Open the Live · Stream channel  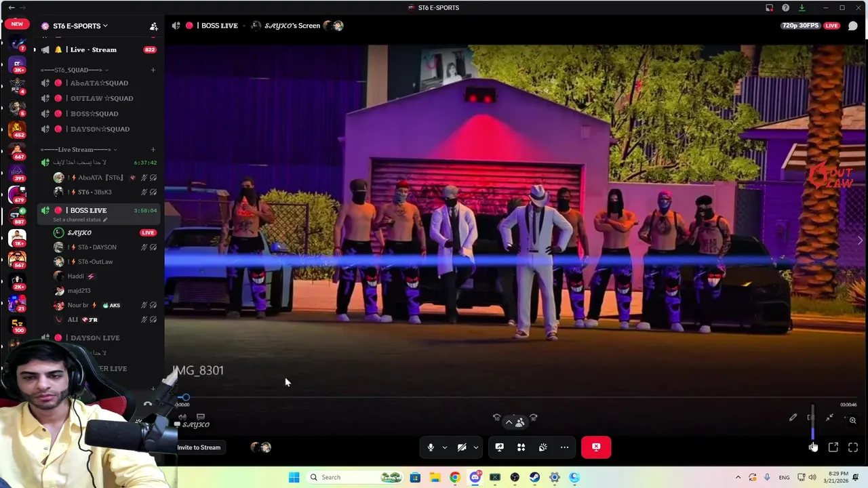coord(94,49)
